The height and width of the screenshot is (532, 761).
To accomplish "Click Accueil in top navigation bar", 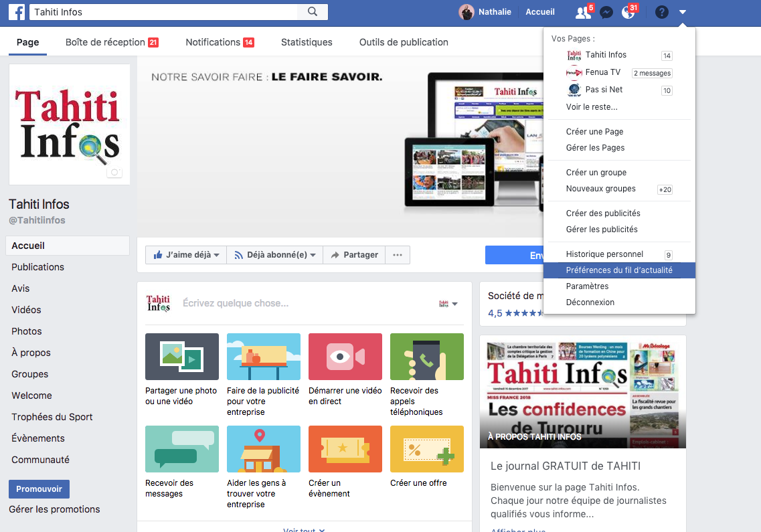I will pyautogui.click(x=539, y=12).
